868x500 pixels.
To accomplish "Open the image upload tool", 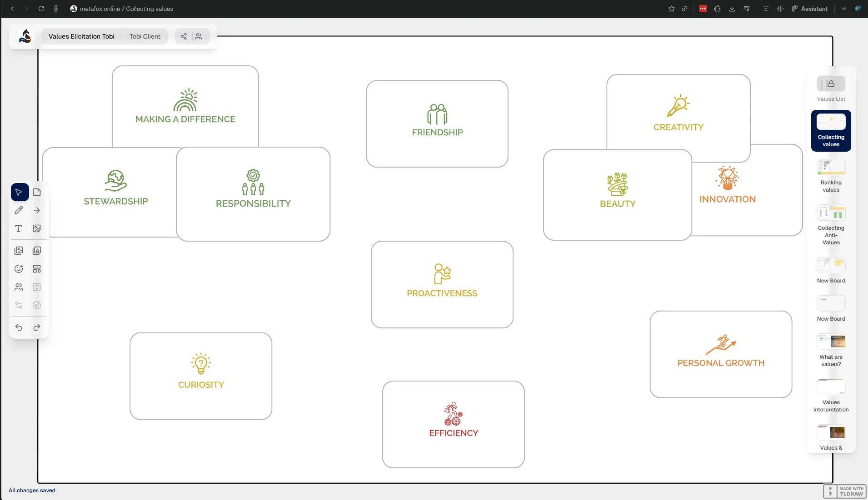I will coord(37,228).
